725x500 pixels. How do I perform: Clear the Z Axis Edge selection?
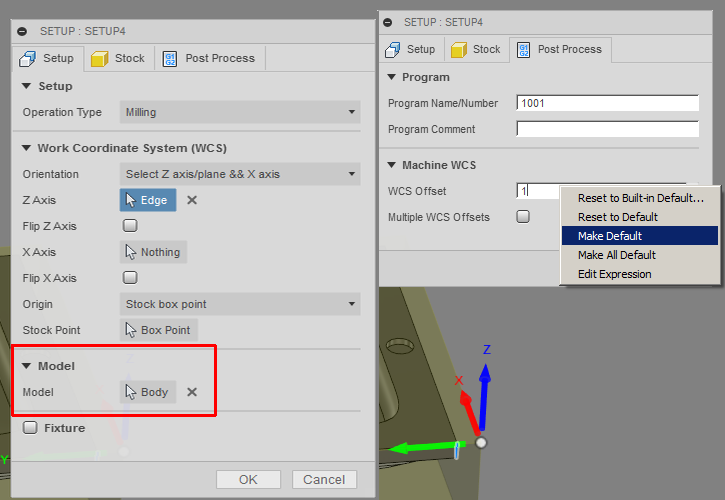[x=192, y=200]
